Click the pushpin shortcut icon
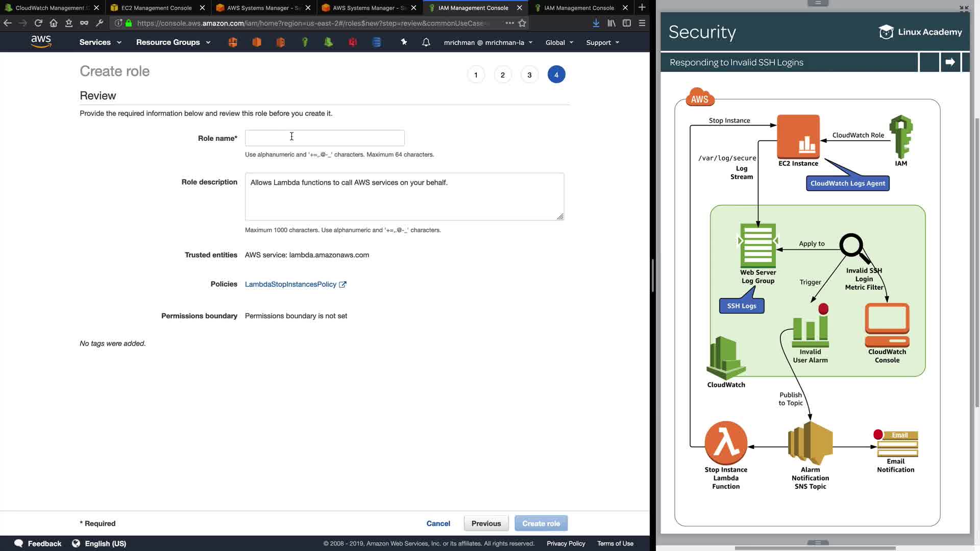The height and width of the screenshot is (551, 980). click(x=404, y=42)
